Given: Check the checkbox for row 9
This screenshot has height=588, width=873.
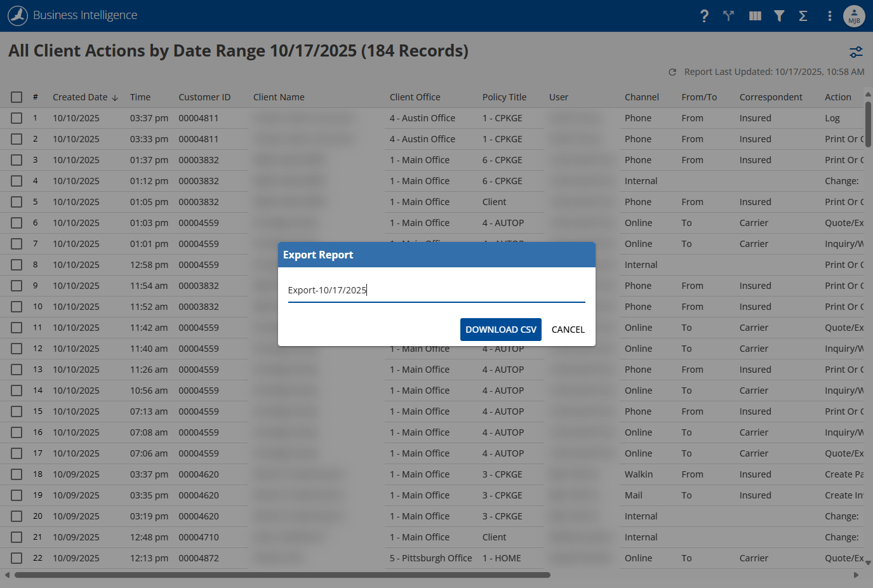Looking at the screenshot, I should pyautogui.click(x=17, y=286).
